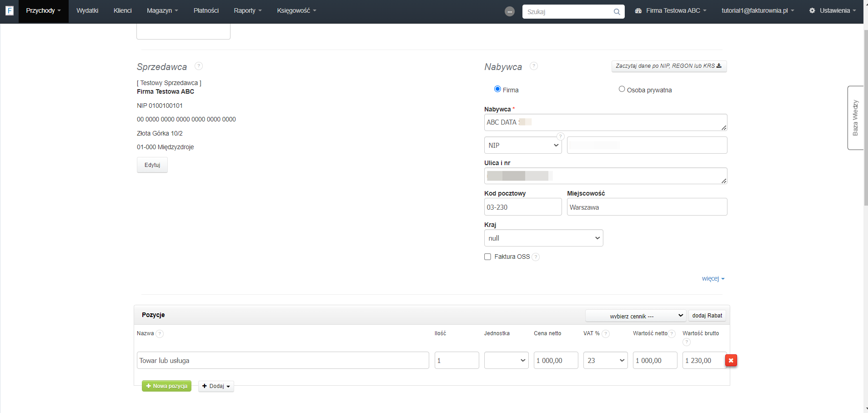Delete position row with red X
Image resolution: width=868 pixels, height=413 pixels.
(731, 360)
